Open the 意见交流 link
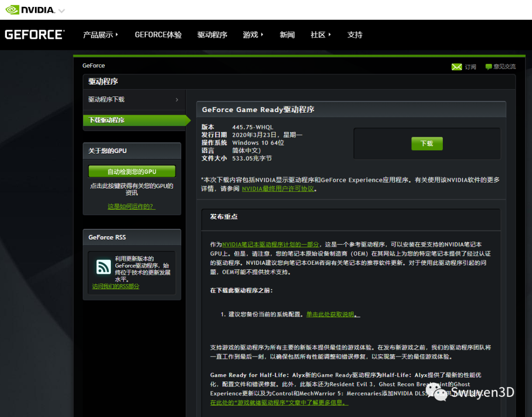The image size is (532, 417). tap(504, 66)
